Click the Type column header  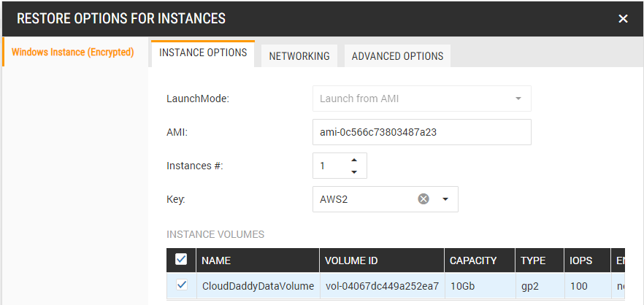537,260
